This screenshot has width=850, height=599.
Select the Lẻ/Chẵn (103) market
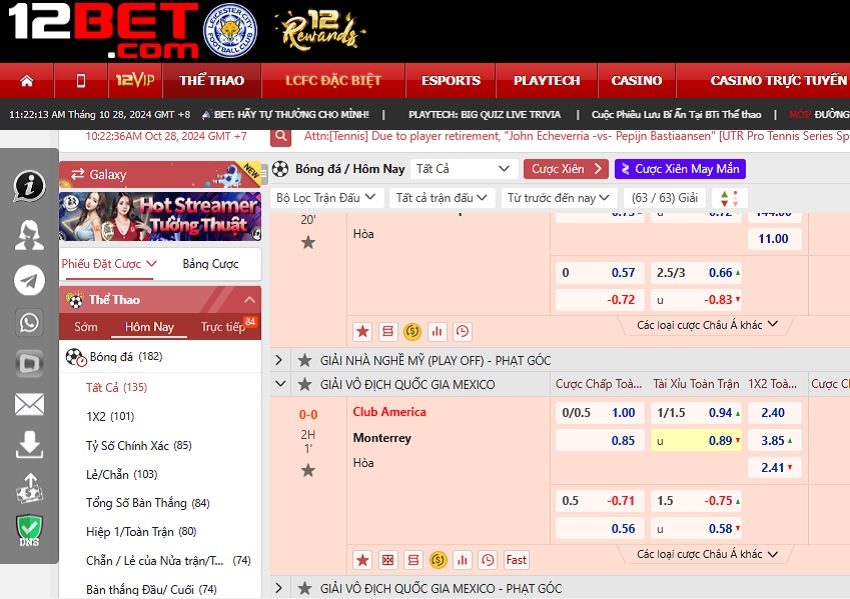(121, 474)
